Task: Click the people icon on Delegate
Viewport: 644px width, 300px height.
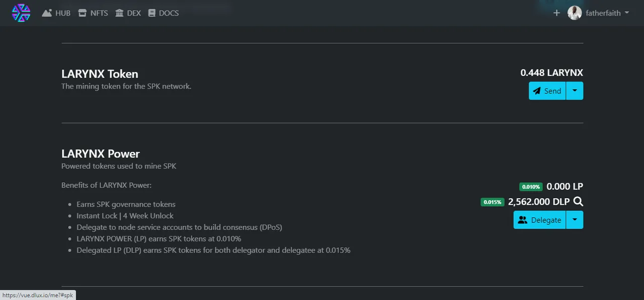Action: 523,220
